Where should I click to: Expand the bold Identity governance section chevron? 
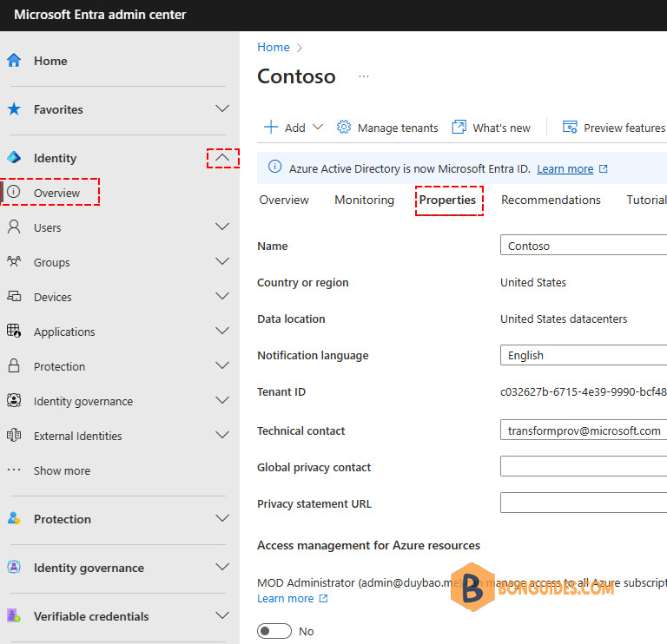222,567
